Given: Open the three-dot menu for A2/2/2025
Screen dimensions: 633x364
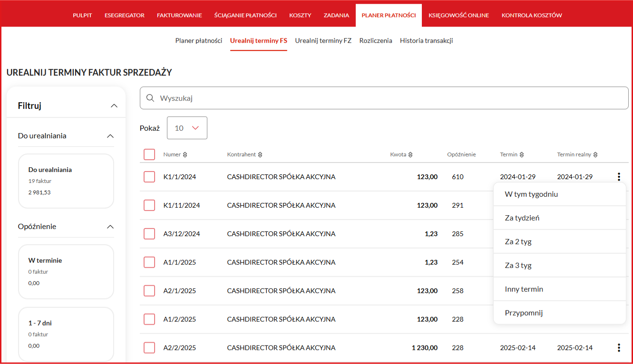Looking at the screenshot, I should 619,348.
